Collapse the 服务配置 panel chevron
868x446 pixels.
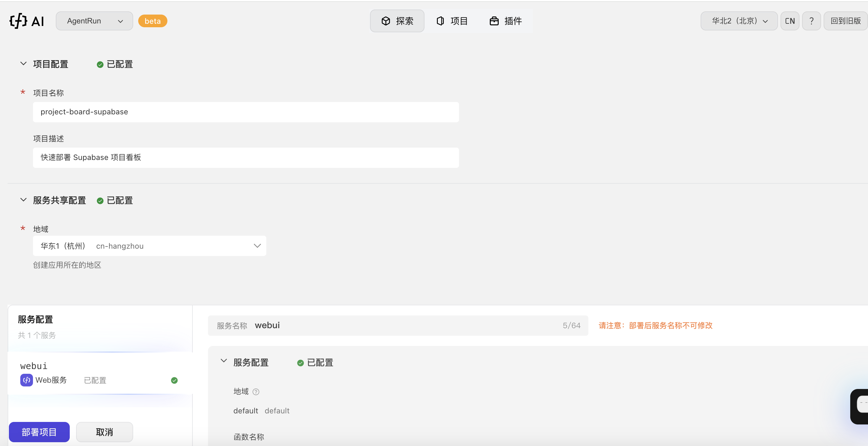pyautogui.click(x=224, y=361)
